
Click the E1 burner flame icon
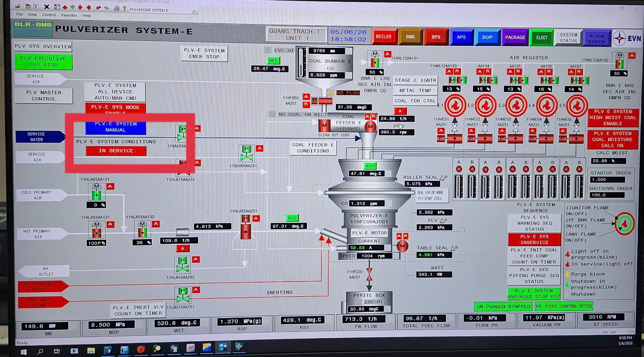click(x=455, y=106)
